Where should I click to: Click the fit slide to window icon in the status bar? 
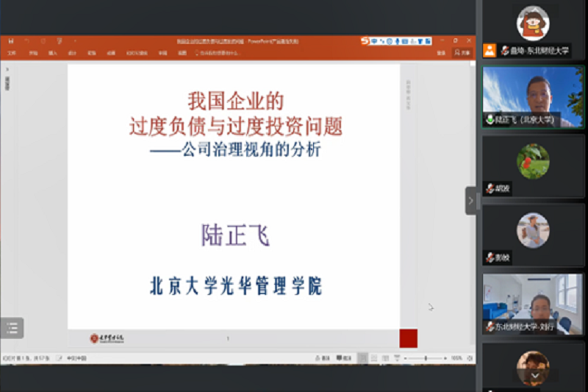coord(470,358)
